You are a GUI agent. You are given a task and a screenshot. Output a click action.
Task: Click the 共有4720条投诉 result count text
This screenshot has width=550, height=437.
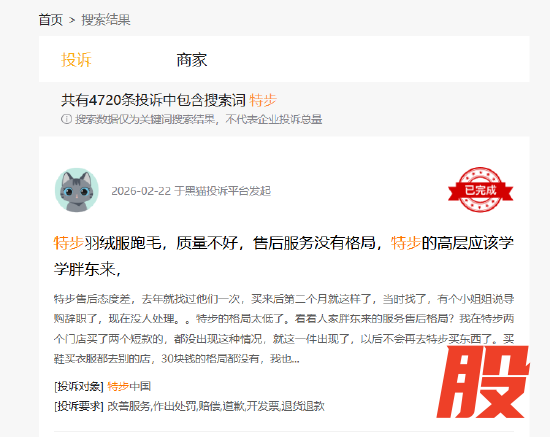[153, 100]
